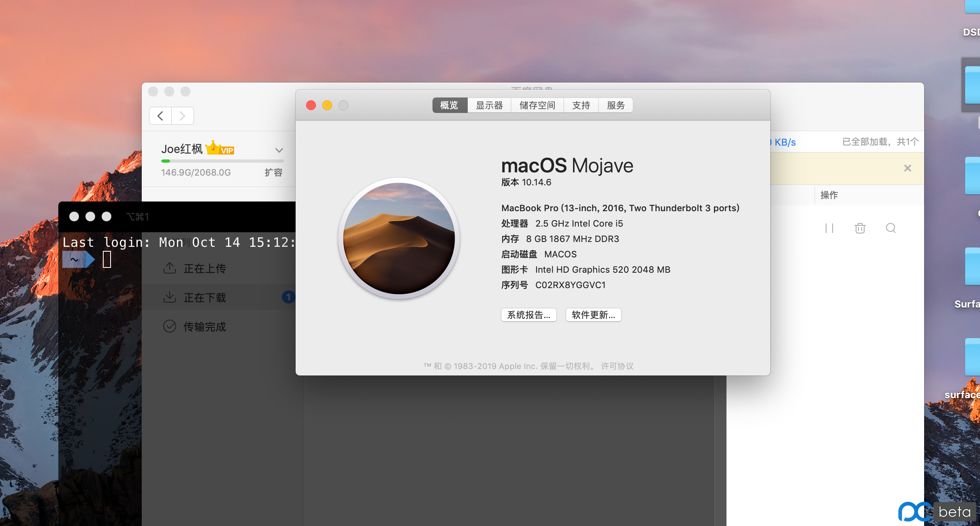
Task: Go forward in the Baidu Netdisk window
Action: coord(183,116)
